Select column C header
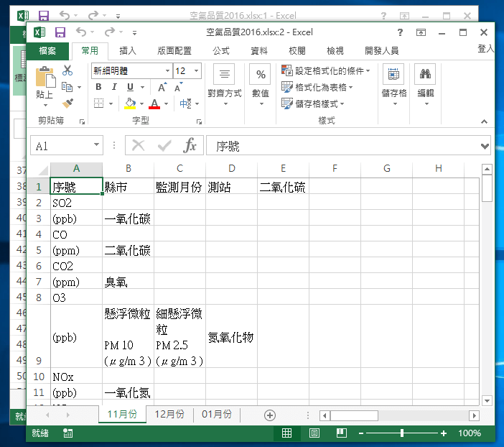Image resolution: width=504 pixels, height=447 pixels. point(179,168)
